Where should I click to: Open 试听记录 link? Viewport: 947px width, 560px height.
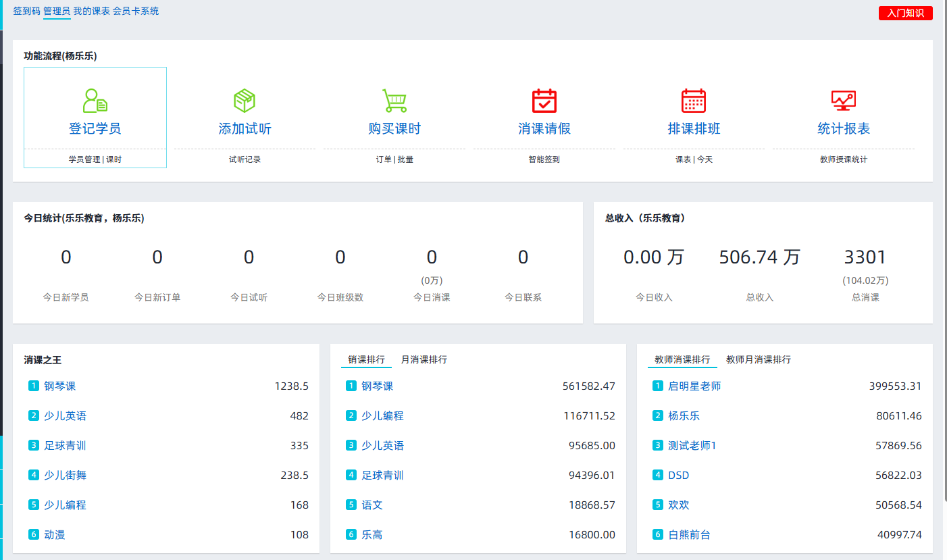click(245, 159)
